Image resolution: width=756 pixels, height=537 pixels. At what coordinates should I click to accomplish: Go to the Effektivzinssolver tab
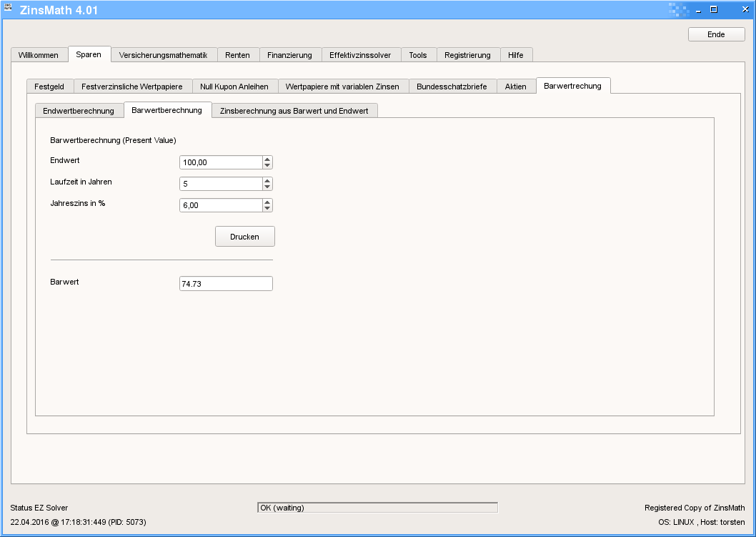point(360,55)
